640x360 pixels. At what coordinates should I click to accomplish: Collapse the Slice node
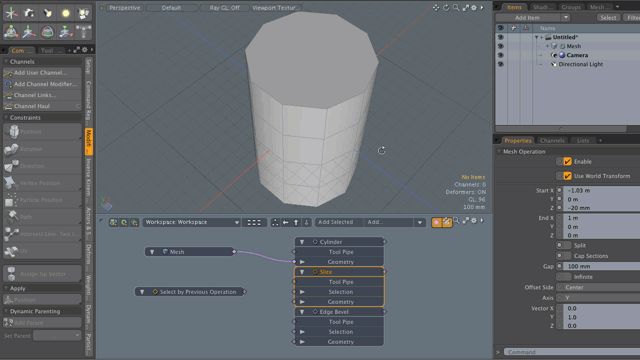tap(302, 272)
